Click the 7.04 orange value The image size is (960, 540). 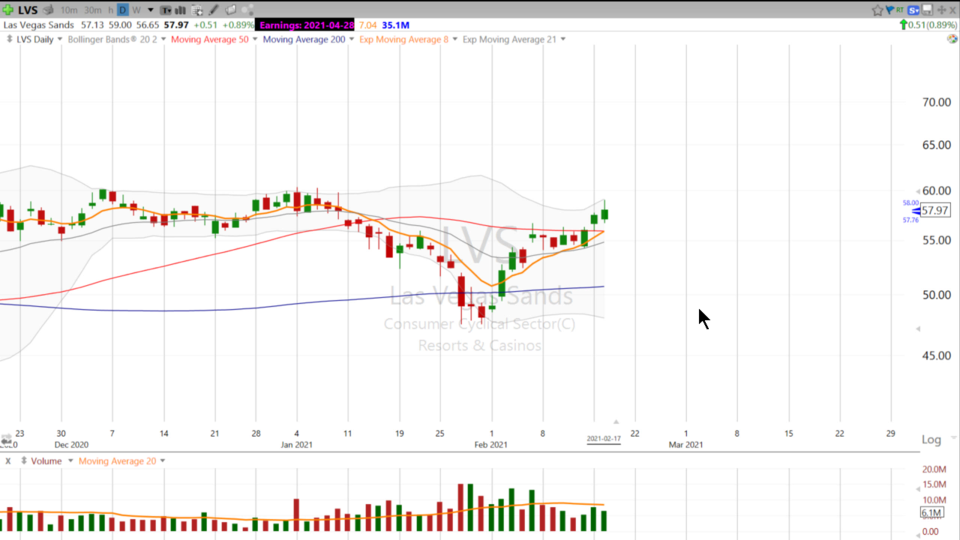(x=368, y=25)
